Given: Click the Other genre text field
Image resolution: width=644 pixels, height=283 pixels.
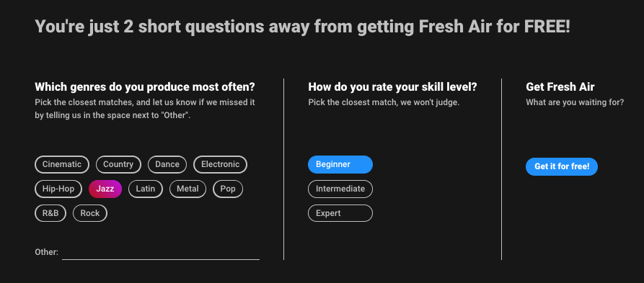Looking at the screenshot, I should (161, 252).
